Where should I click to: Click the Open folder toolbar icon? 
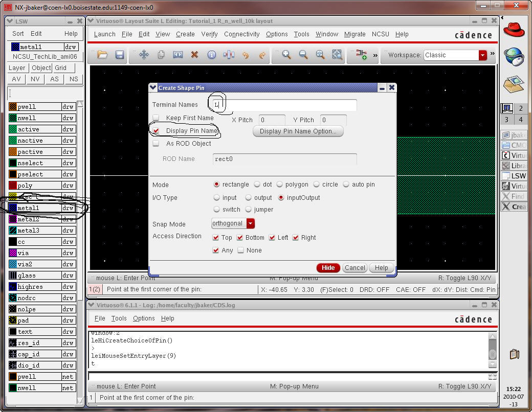102,55
